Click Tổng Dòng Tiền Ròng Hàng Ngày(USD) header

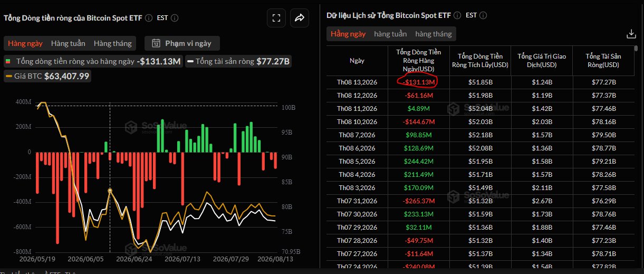[418, 61]
